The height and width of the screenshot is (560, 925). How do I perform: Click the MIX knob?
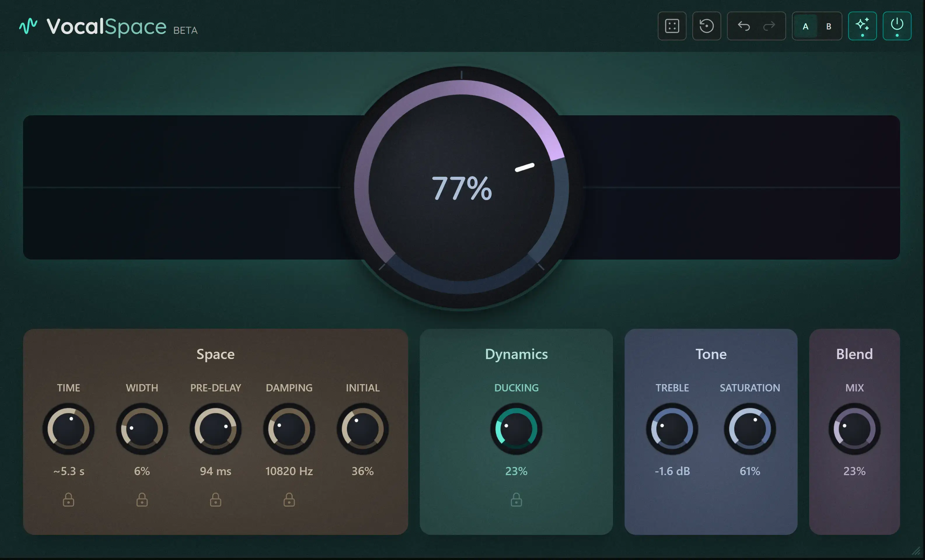pyautogui.click(x=854, y=429)
